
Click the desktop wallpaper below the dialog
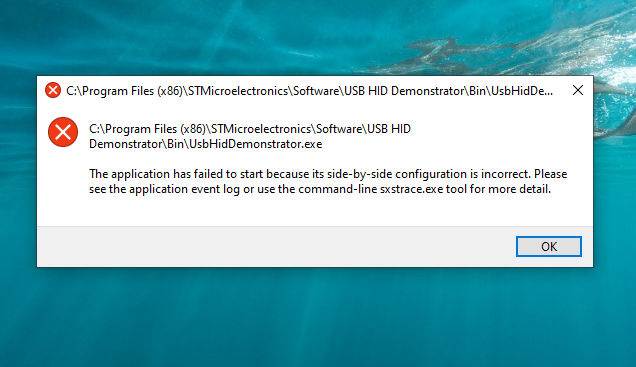click(318, 318)
